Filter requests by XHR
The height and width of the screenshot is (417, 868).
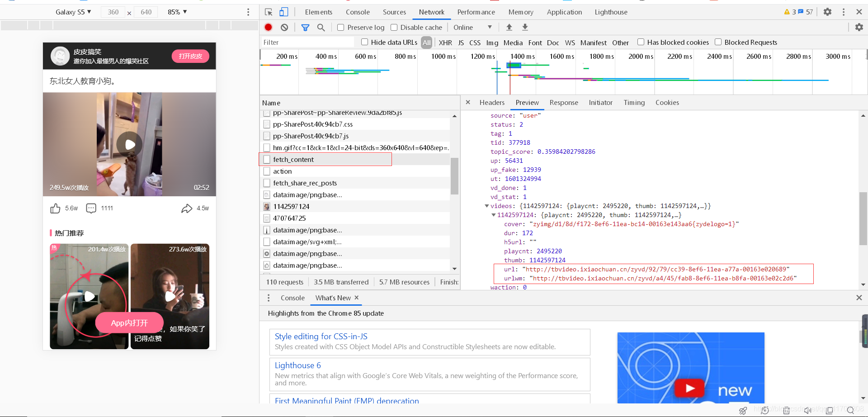click(445, 43)
